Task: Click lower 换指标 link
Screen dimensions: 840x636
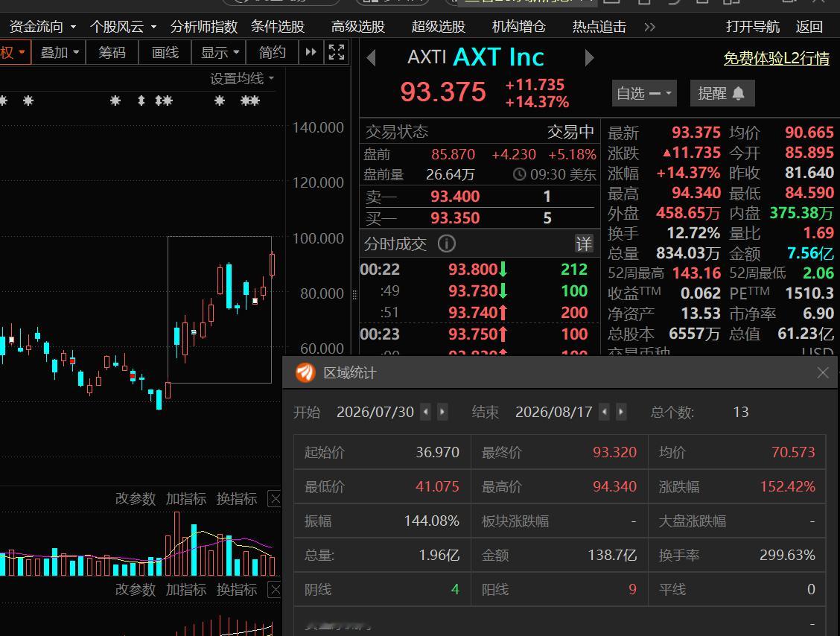Action: point(237,589)
